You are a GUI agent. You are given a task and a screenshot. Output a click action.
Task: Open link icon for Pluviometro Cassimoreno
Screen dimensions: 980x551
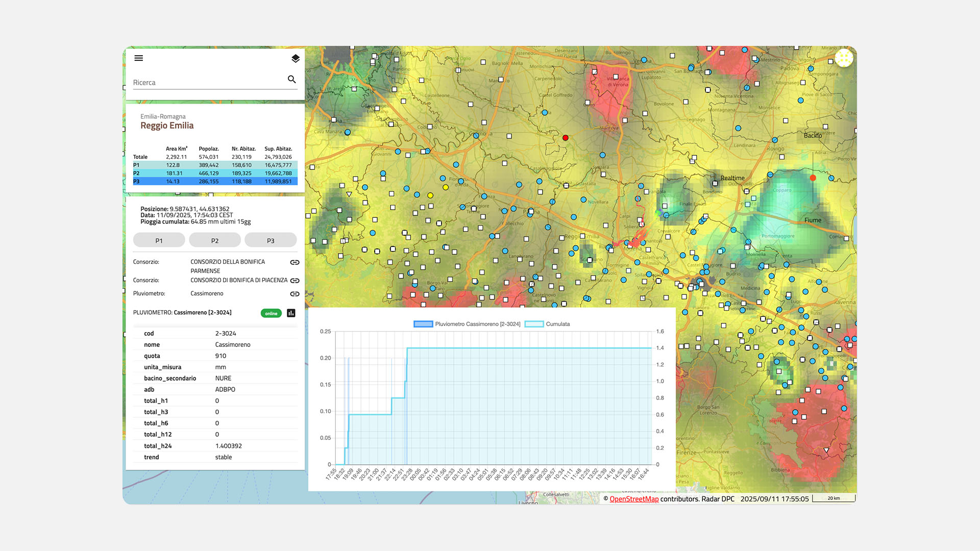tap(295, 294)
